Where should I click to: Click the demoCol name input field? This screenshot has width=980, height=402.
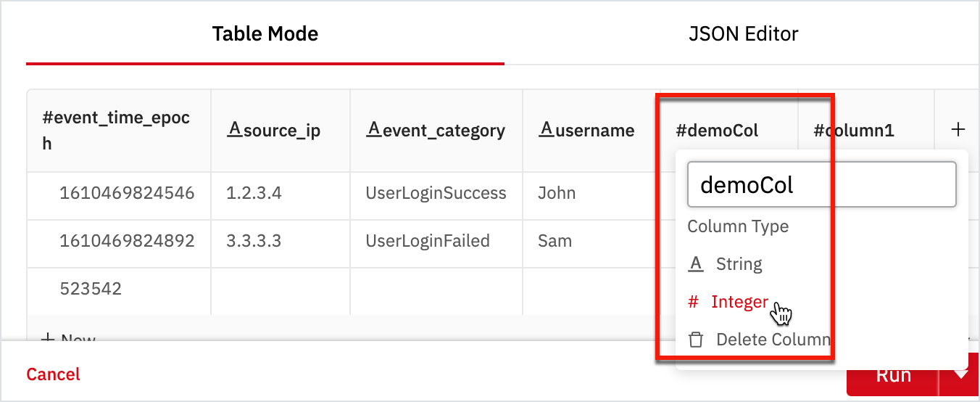[x=822, y=184]
